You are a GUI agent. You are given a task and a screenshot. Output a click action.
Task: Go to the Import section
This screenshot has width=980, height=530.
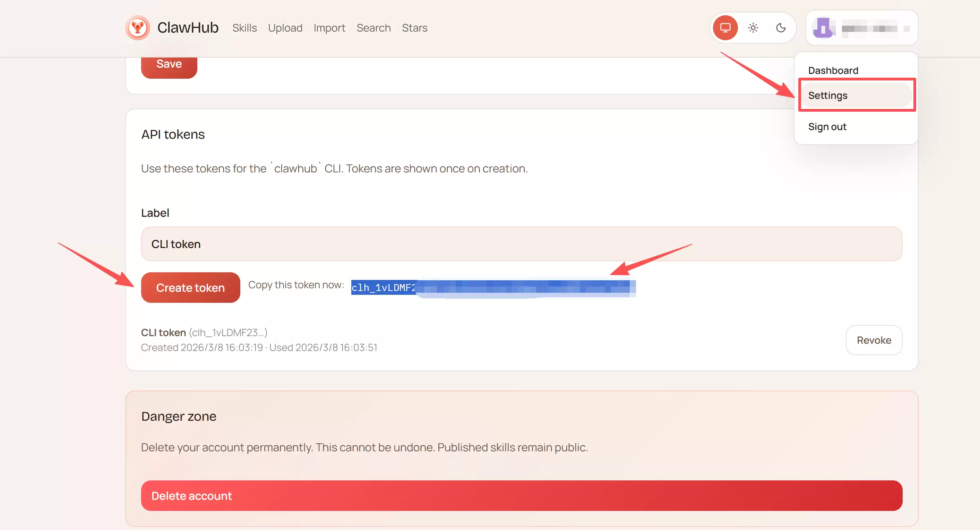(x=329, y=28)
